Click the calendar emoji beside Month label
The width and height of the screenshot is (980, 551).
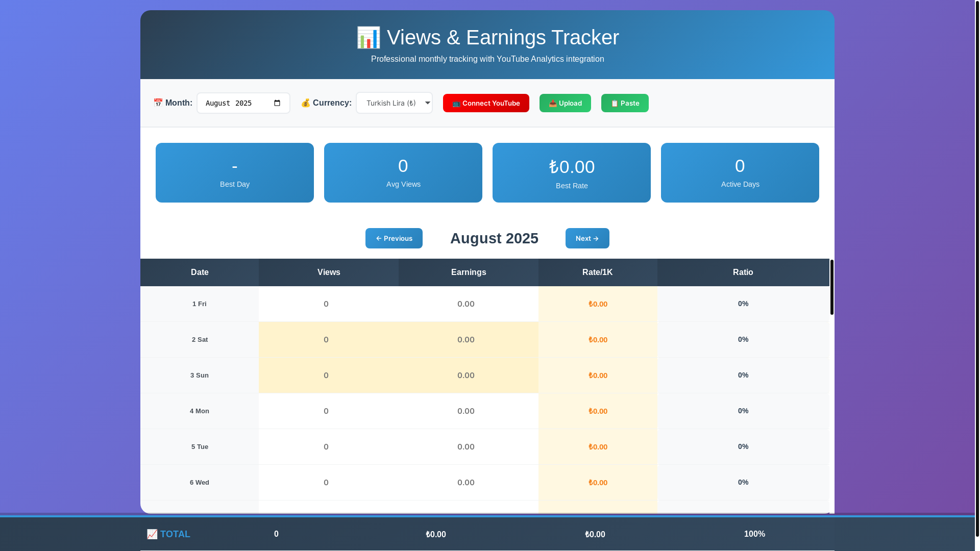coord(158,103)
